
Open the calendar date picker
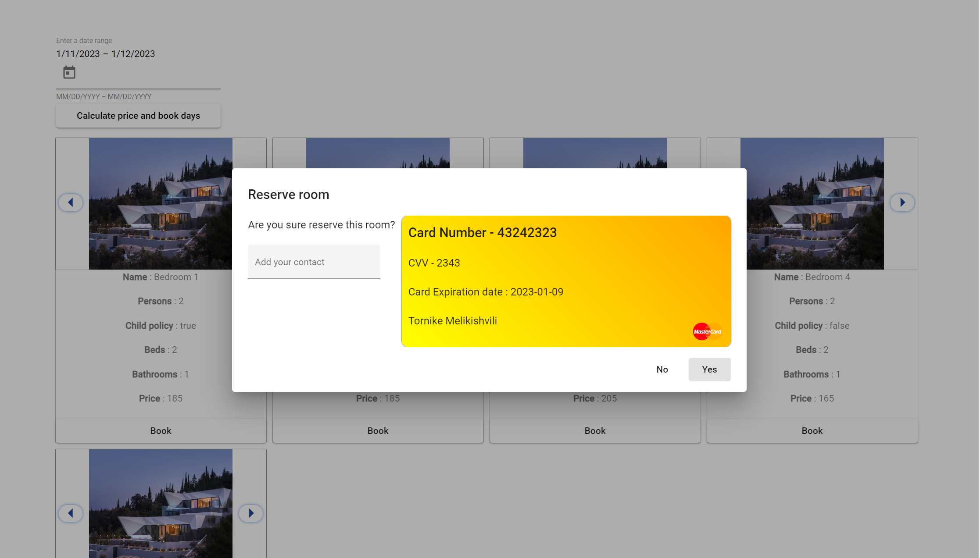pos(69,71)
